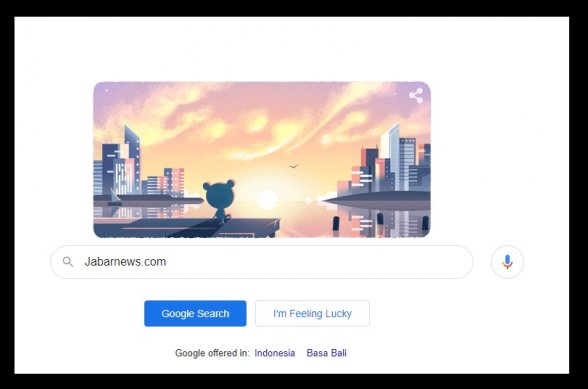The height and width of the screenshot is (389, 588).
Task: Click the small white sail near left shore
Action: [x=115, y=196]
